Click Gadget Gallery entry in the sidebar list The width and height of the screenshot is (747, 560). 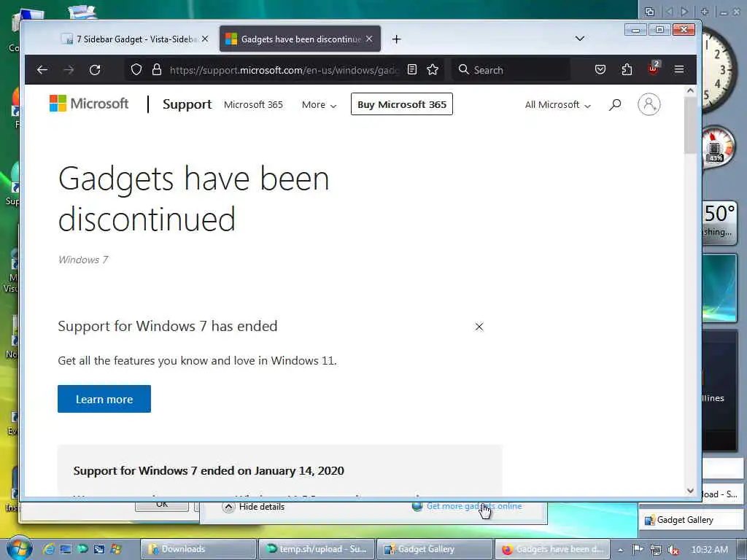point(691,520)
